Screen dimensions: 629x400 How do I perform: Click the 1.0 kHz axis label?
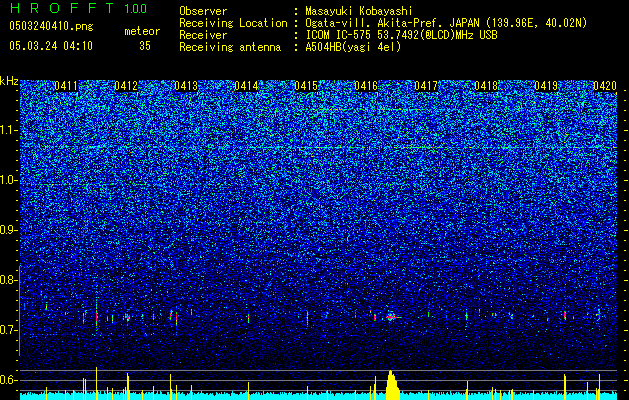tap(9, 181)
